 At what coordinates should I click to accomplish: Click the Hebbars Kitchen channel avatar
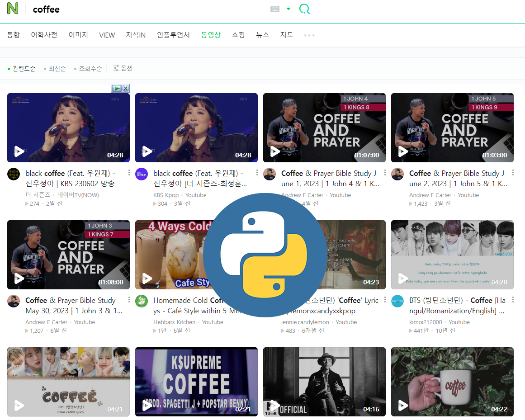point(142,301)
